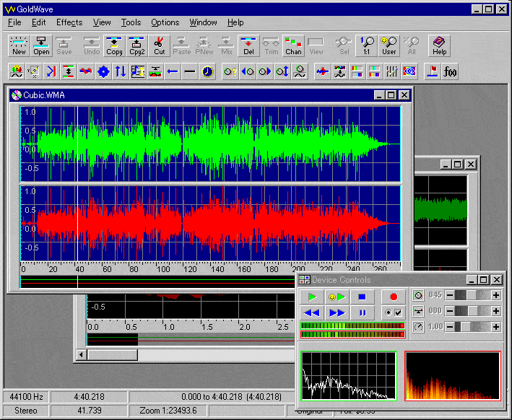The height and width of the screenshot is (420, 512).
Task: Open the Effects menu
Action: (69, 22)
